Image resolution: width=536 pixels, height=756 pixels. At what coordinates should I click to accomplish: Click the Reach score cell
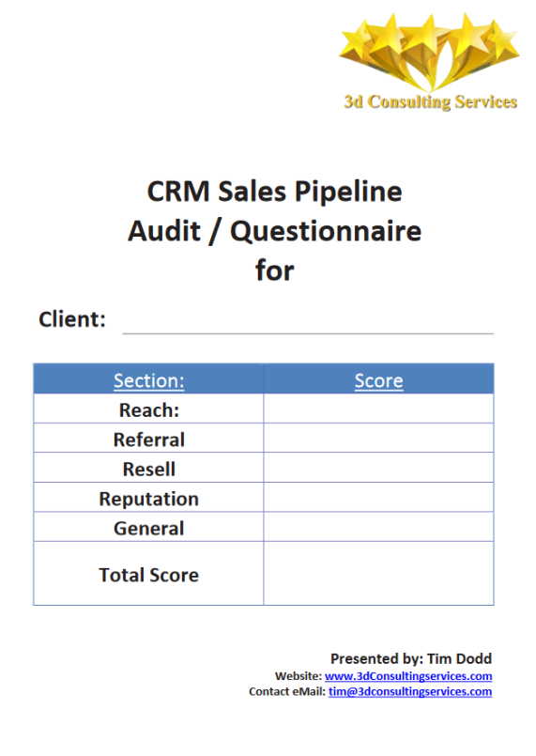pyautogui.click(x=379, y=409)
